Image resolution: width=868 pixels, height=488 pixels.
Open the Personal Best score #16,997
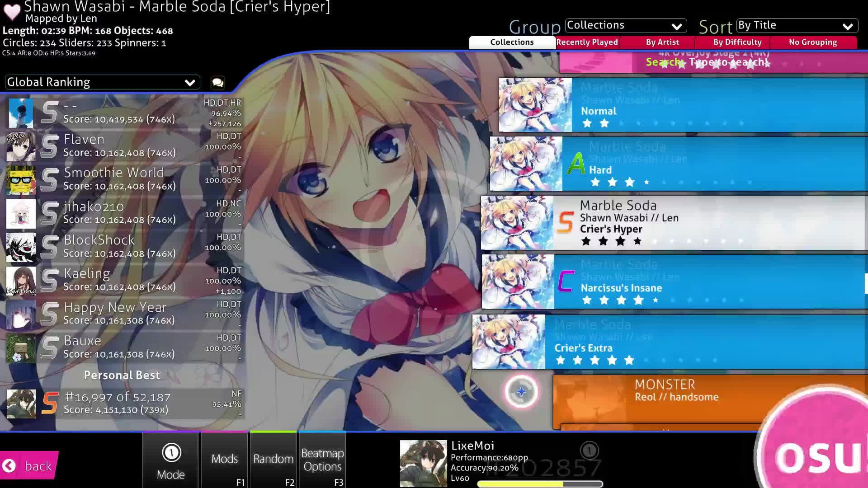pyautogui.click(x=124, y=404)
